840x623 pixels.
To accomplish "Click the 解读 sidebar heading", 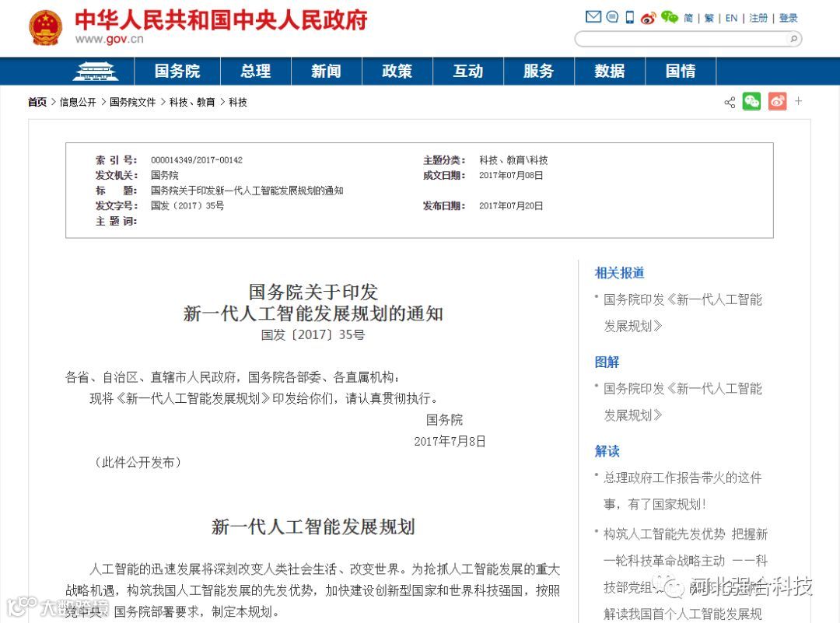I will click(x=607, y=451).
